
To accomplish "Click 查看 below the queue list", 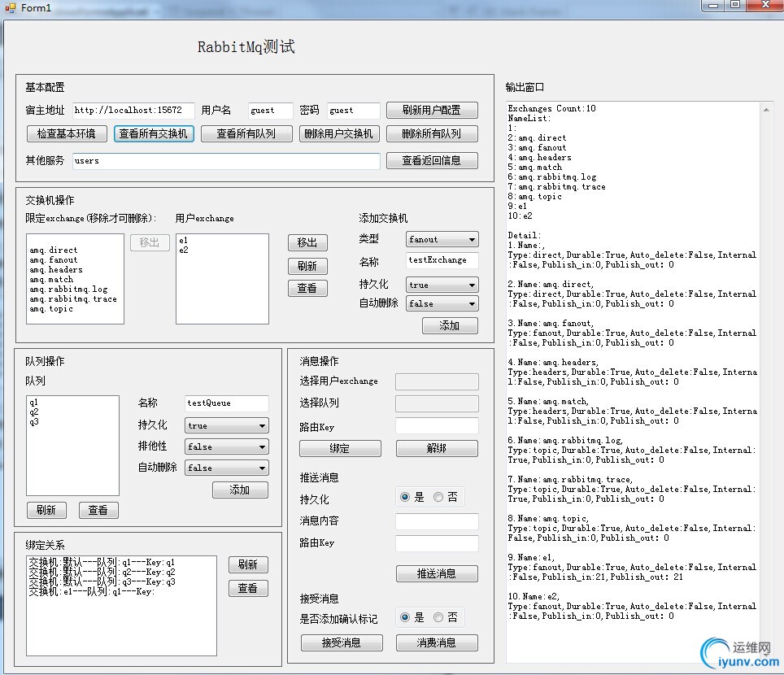I will 98,510.
